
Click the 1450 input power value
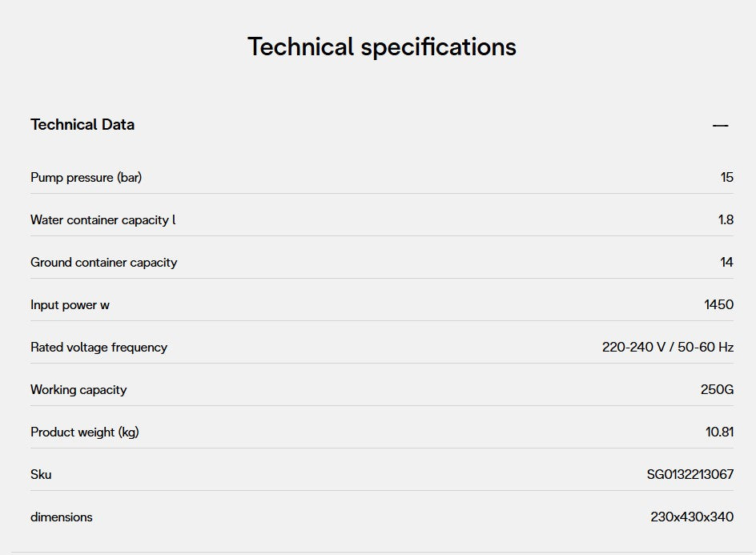tap(718, 305)
